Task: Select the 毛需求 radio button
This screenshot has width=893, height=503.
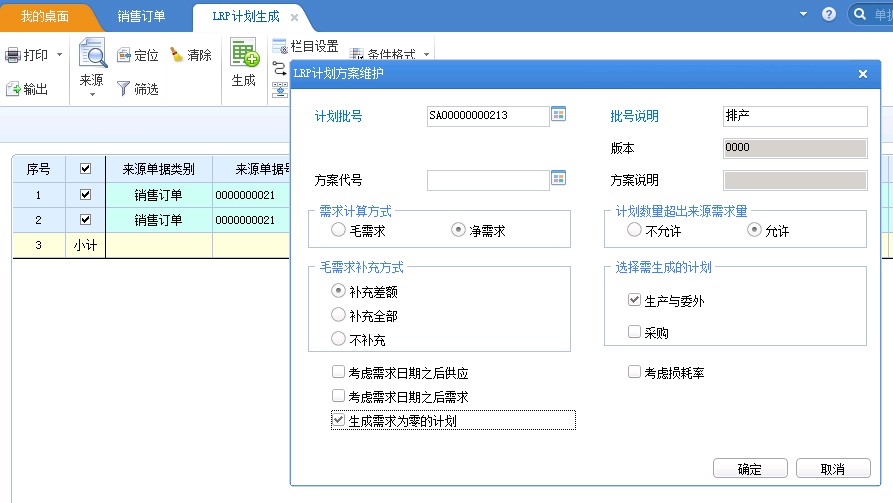Action: 338,230
